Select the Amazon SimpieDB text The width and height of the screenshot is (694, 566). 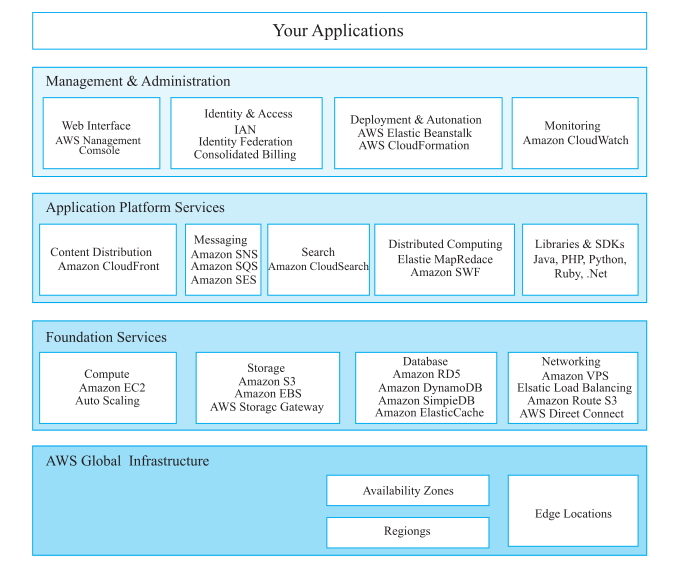point(427,401)
